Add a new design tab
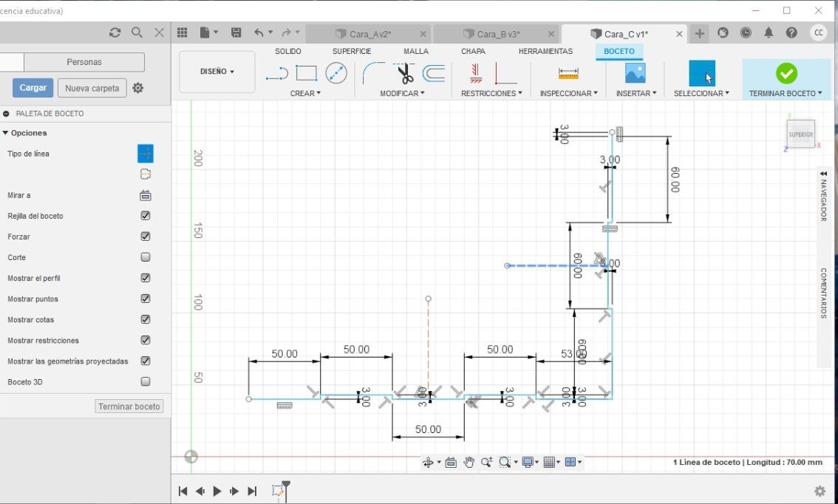This screenshot has width=838, height=504. (699, 34)
